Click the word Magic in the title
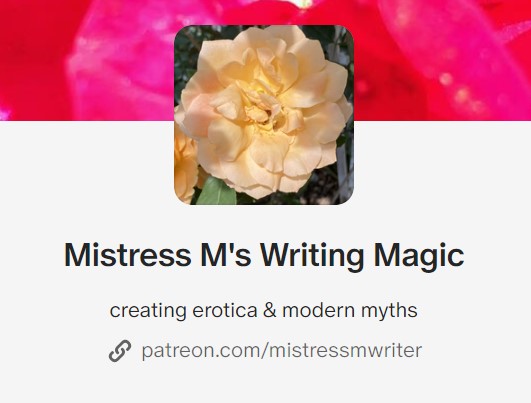The height and width of the screenshot is (403, 531). pos(419,256)
